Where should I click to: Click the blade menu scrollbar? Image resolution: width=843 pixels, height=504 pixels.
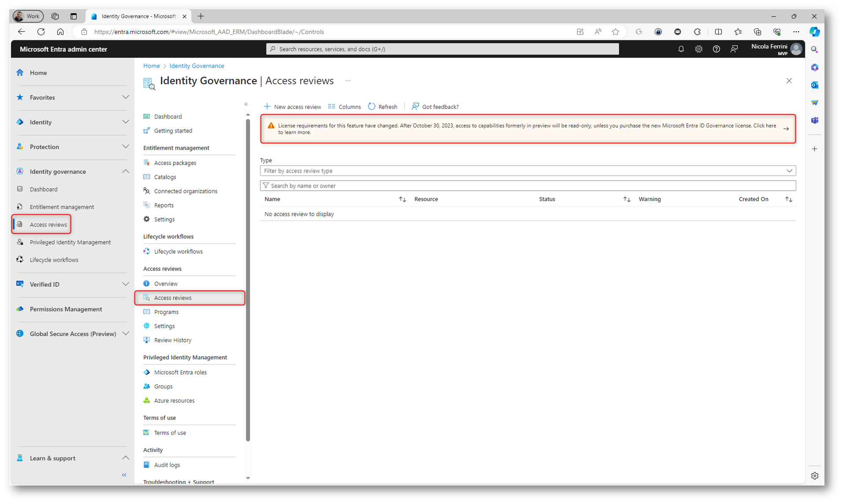point(248,280)
